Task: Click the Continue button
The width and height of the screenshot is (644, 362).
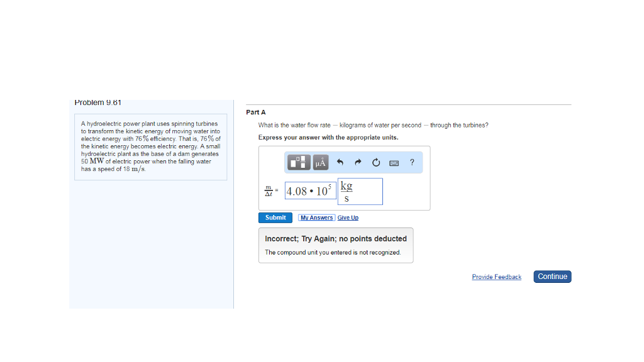Action: (x=552, y=277)
